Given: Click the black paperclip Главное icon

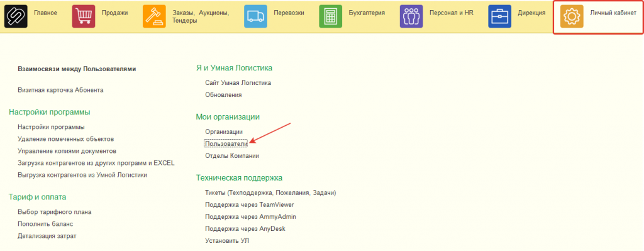Looking at the screenshot, I should point(16,16).
